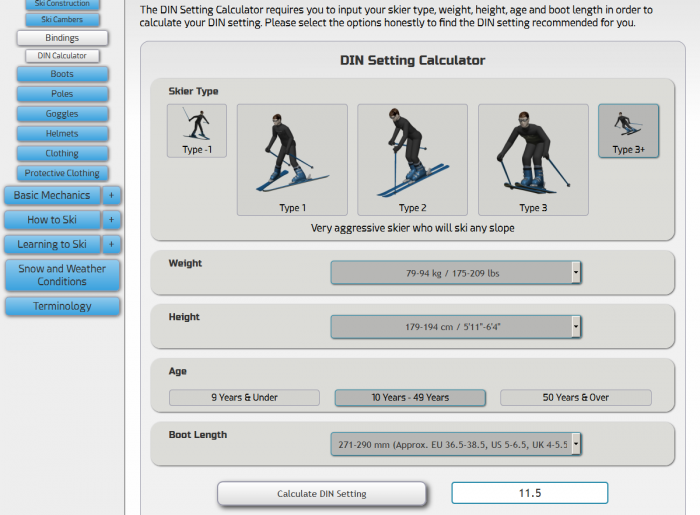
Task: Open the Basic Mechanics section
Action: click(52, 195)
